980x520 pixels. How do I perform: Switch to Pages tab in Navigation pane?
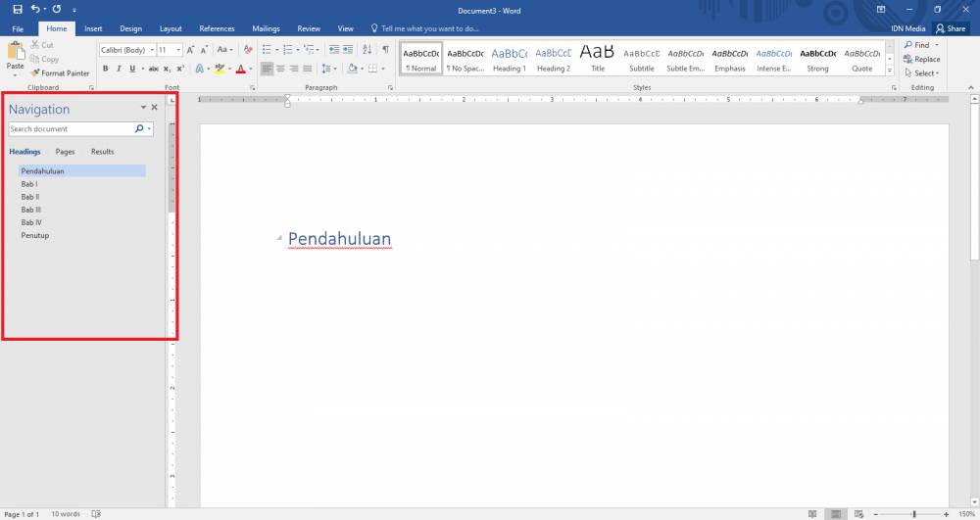pyautogui.click(x=65, y=152)
